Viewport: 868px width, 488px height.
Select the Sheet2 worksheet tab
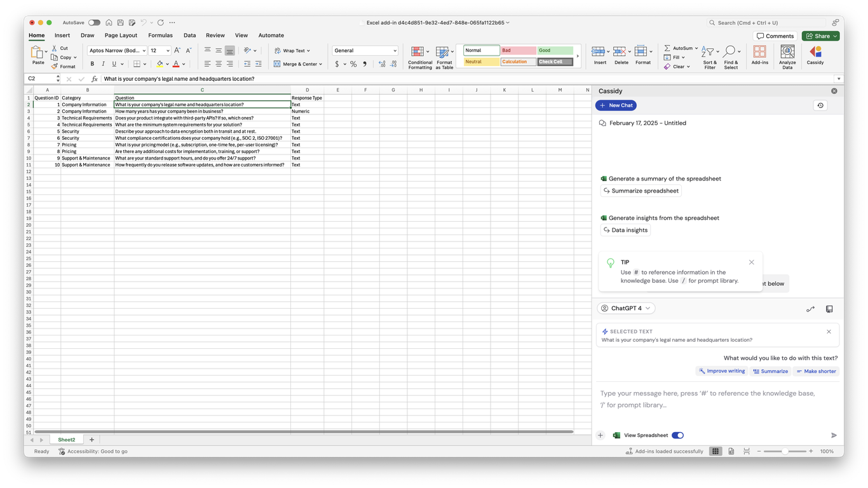[67, 440]
